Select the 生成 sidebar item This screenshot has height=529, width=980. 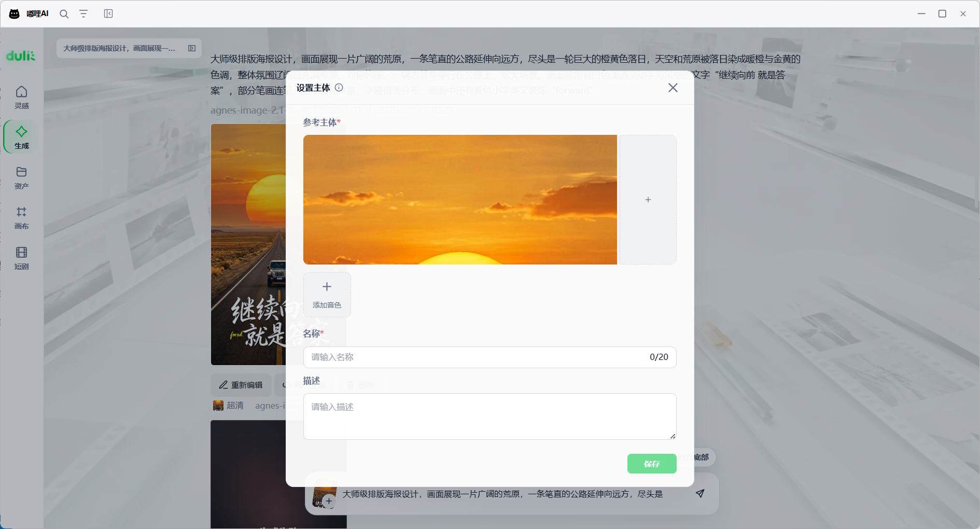pyautogui.click(x=21, y=137)
